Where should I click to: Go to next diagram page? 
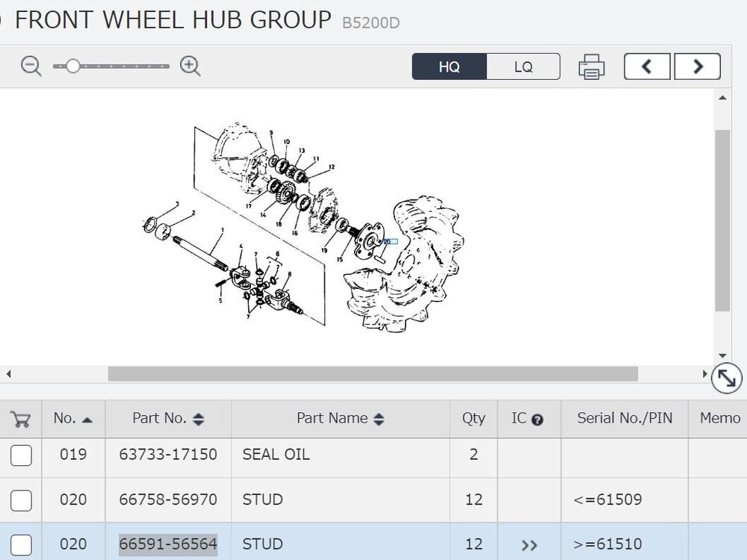[697, 66]
